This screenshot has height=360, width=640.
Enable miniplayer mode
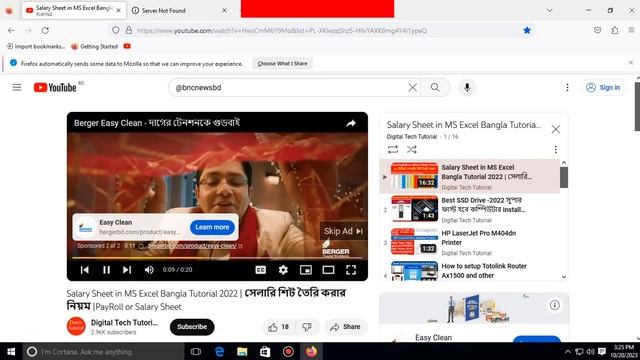coord(306,270)
